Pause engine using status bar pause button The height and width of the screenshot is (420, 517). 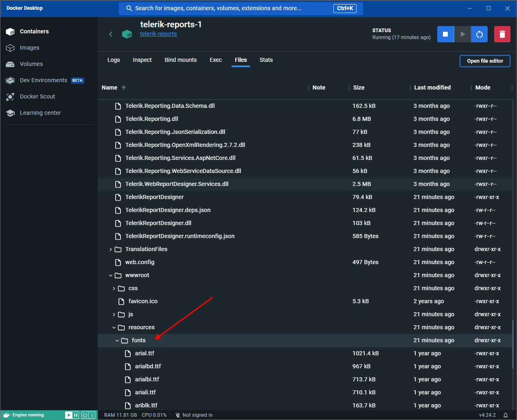pos(76,415)
